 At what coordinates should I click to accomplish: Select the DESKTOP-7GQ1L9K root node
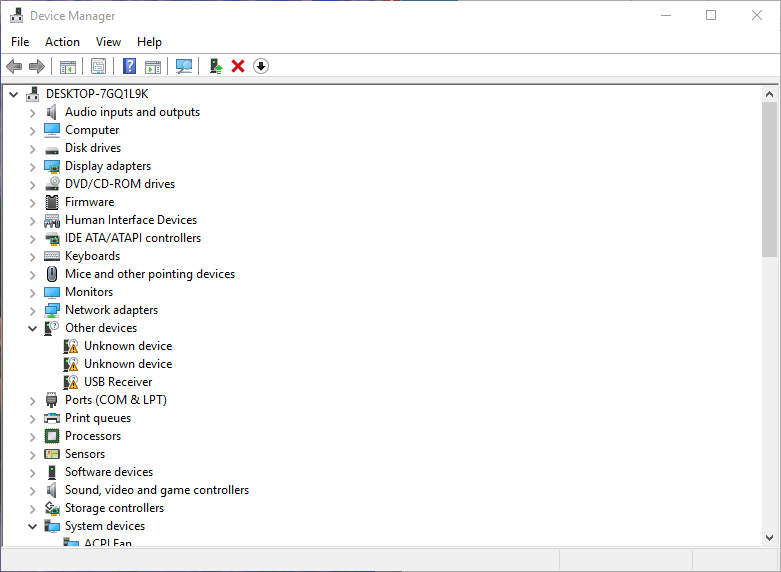pyautogui.click(x=96, y=94)
